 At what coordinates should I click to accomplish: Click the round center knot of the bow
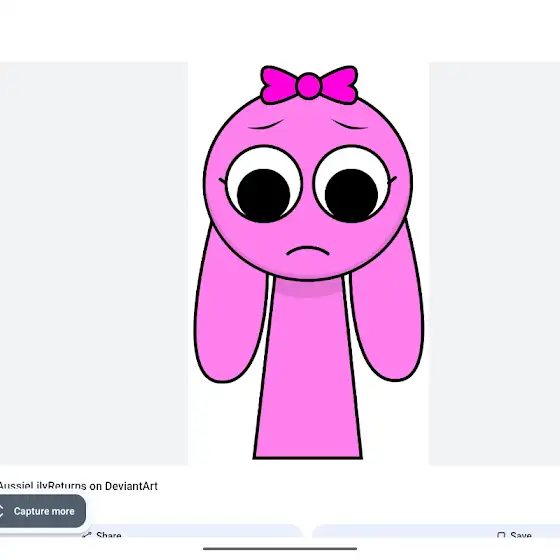[309, 86]
